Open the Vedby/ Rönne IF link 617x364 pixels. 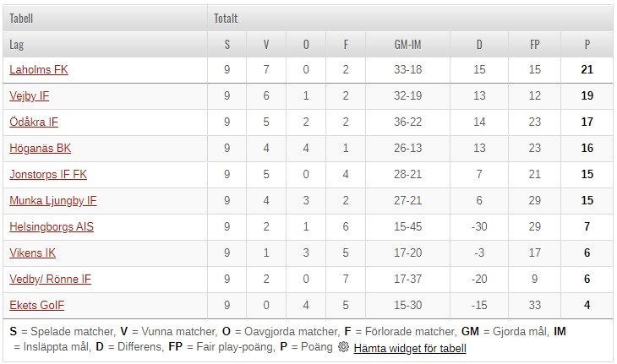click(50, 280)
